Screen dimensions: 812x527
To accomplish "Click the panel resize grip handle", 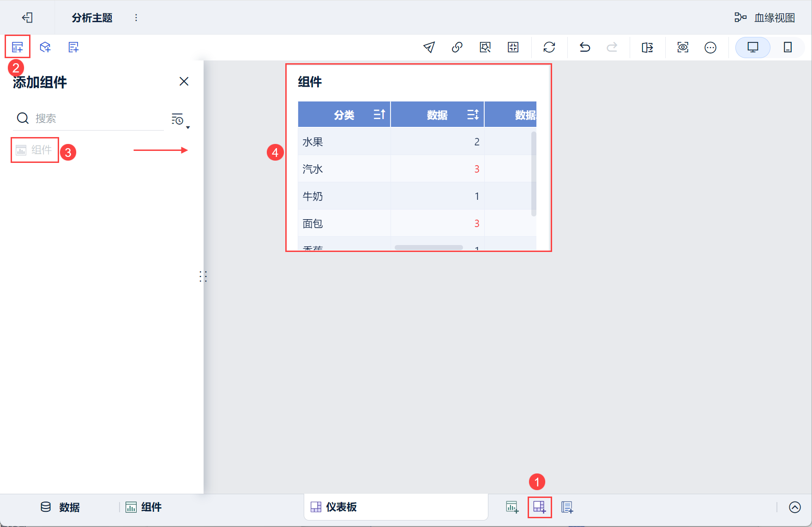I will pos(203,276).
